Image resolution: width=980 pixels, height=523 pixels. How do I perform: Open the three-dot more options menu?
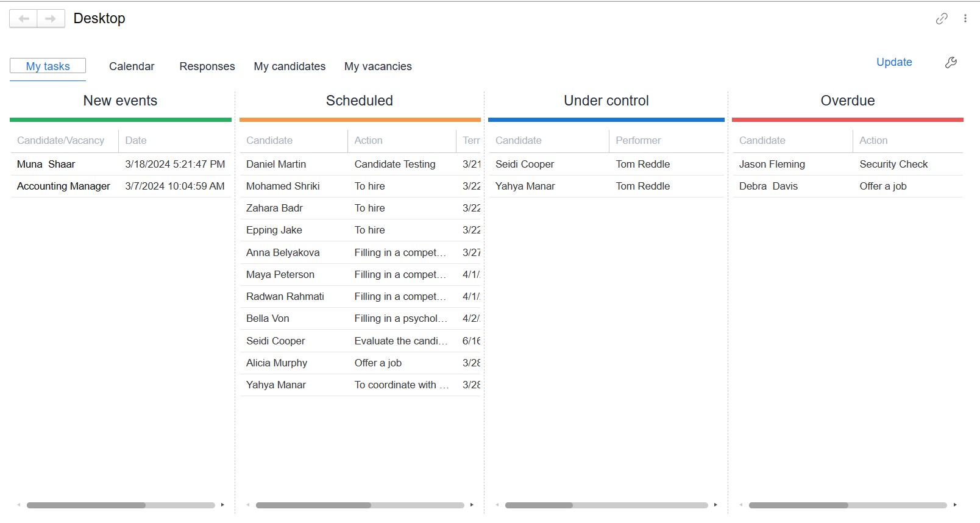(965, 19)
